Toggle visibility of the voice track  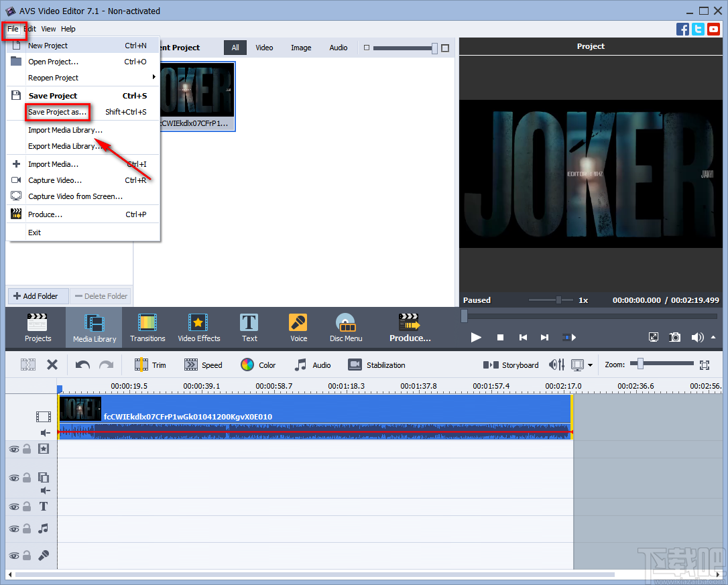[x=14, y=556]
